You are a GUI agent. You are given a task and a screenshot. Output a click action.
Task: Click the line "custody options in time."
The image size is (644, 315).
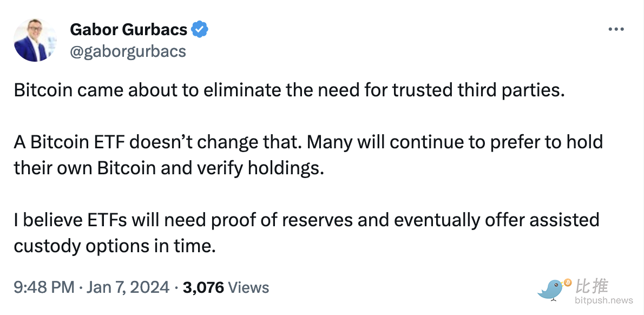tap(115, 245)
